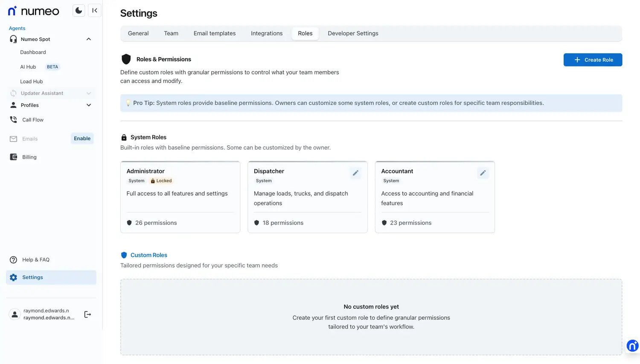Viewport: 640px width, 364px height.
Task: Open the Integrations tab
Action: point(267,33)
